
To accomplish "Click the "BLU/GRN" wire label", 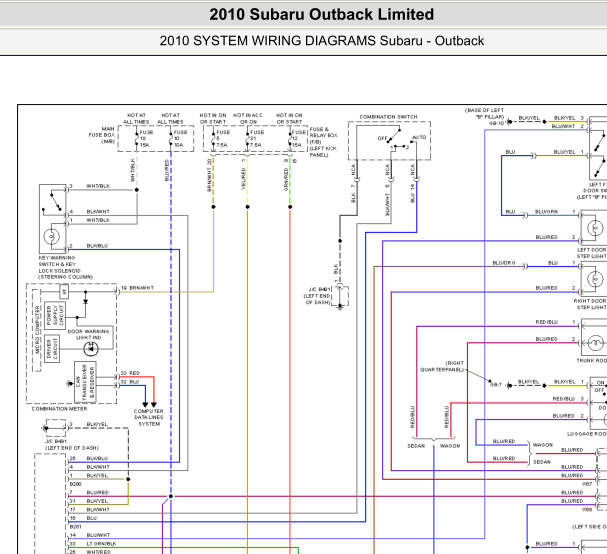I will point(546,212).
